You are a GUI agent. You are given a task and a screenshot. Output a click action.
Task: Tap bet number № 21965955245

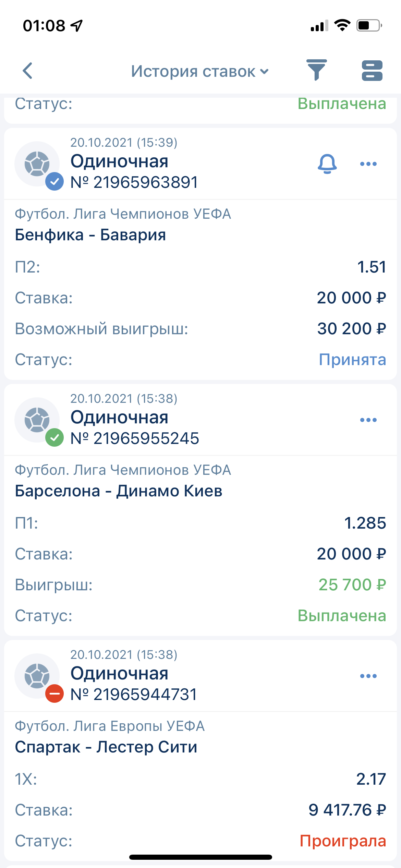tap(135, 438)
